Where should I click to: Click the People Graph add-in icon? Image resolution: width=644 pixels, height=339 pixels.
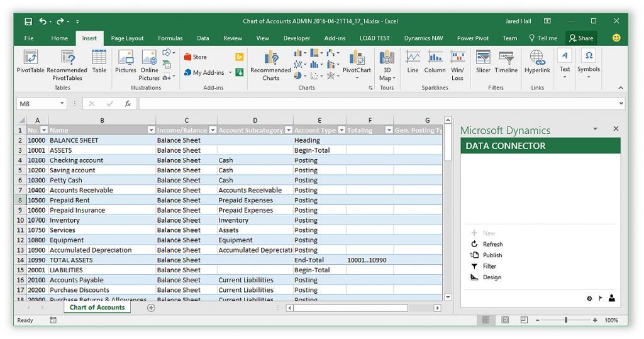click(x=240, y=72)
